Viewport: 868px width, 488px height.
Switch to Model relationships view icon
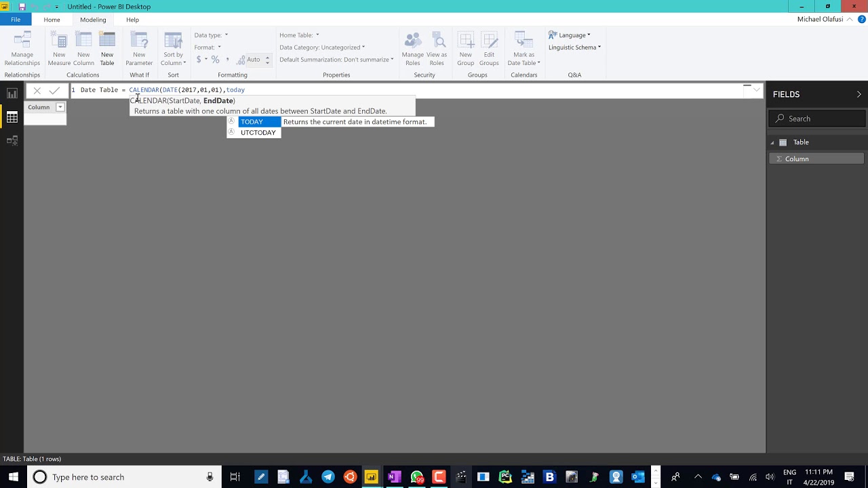(12, 141)
